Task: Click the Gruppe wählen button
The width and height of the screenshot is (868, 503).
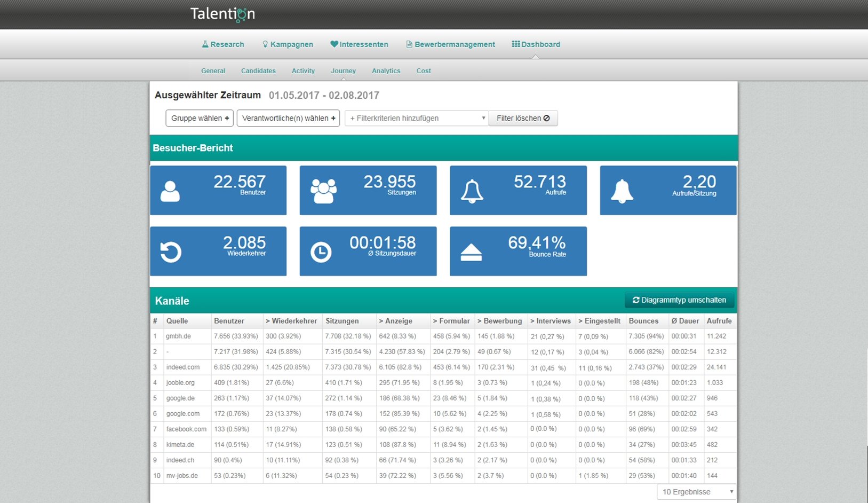Action: (x=200, y=118)
